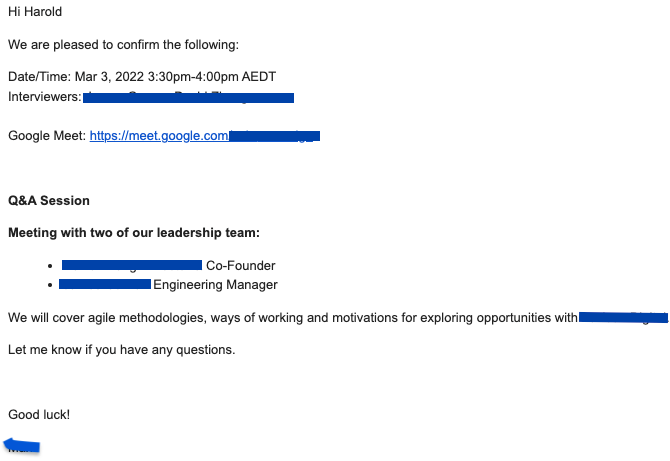Screen dimensions: 670x461
Task: Click the 'Engineering Manager' title text
Action: [x=215, y=285]
